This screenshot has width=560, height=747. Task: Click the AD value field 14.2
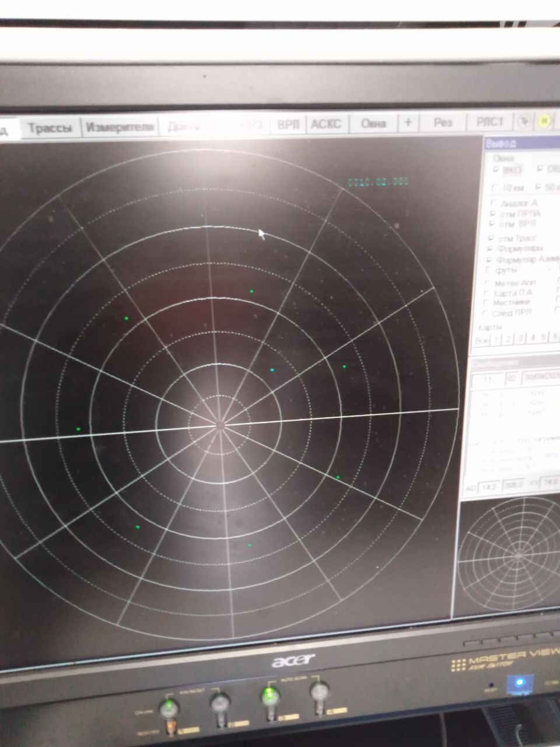490,487
